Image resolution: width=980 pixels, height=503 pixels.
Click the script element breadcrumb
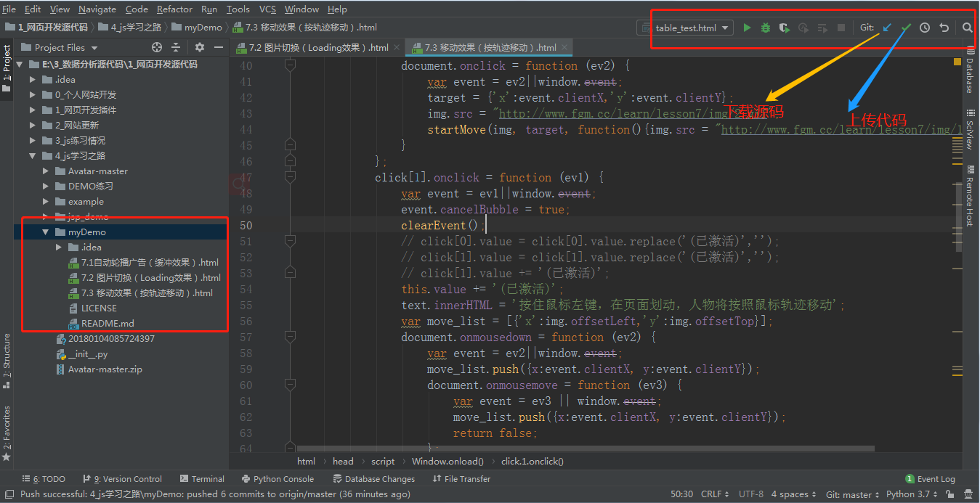pyautogui.click(x=383, y=462)
